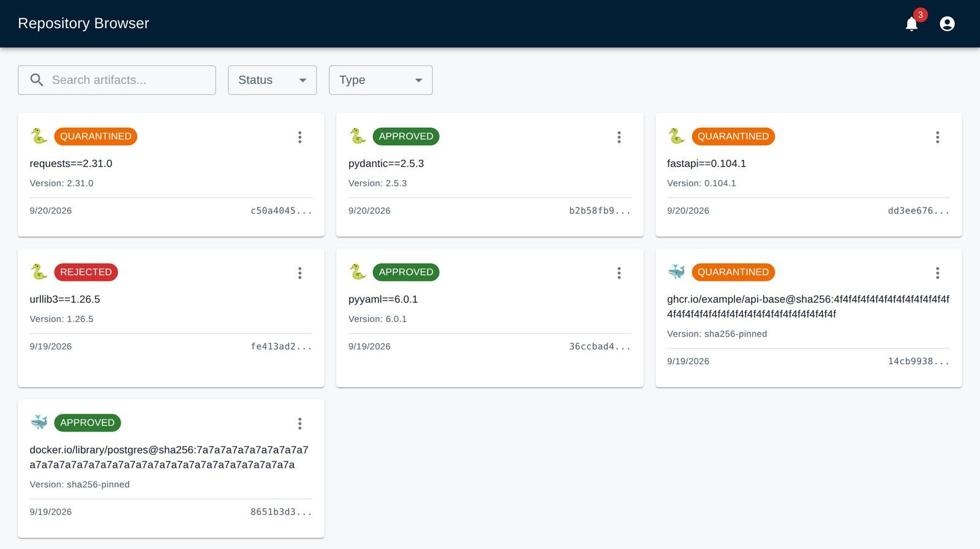Select the pyyaml==6.0.1 artifact name
The image size is (980, 549).
click(x=383, y=299)
